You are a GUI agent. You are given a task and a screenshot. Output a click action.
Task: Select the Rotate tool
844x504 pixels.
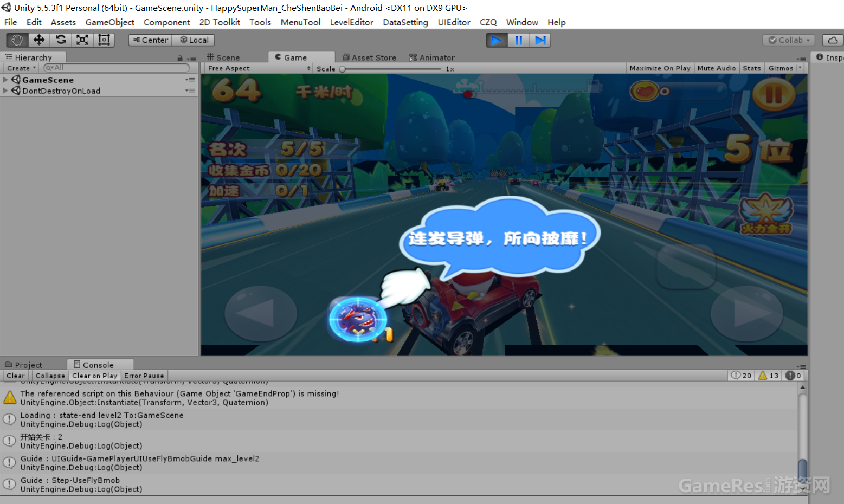(x=61, y=40)
